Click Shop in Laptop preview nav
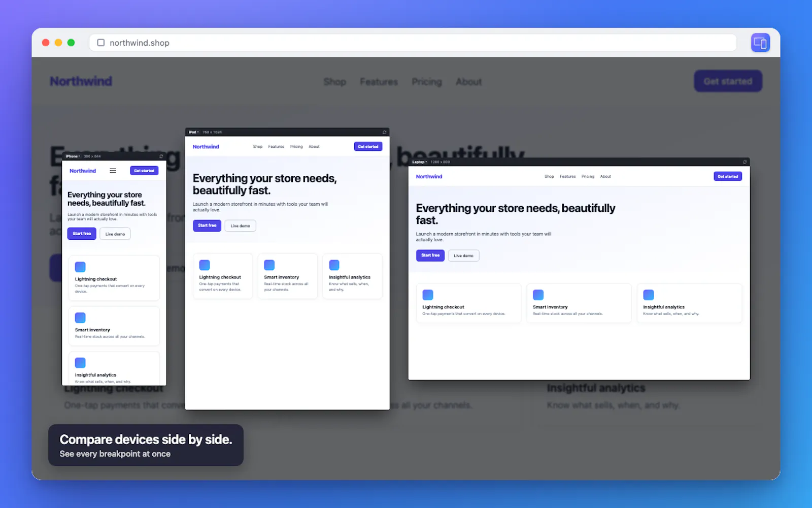Image resolution: width=812 pixels, height=508 pixels. point(549,177)
